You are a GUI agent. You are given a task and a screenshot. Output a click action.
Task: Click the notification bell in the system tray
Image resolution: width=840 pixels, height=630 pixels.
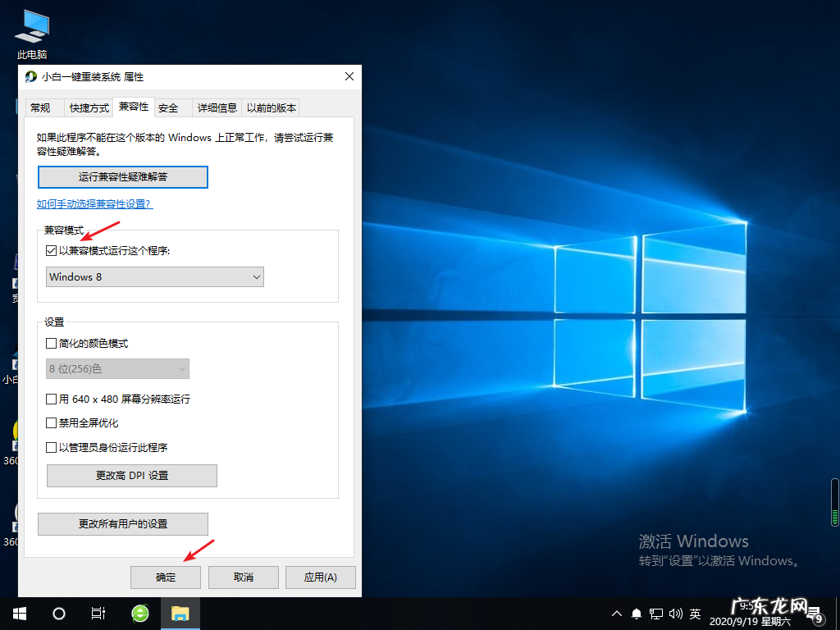(636, 613)
